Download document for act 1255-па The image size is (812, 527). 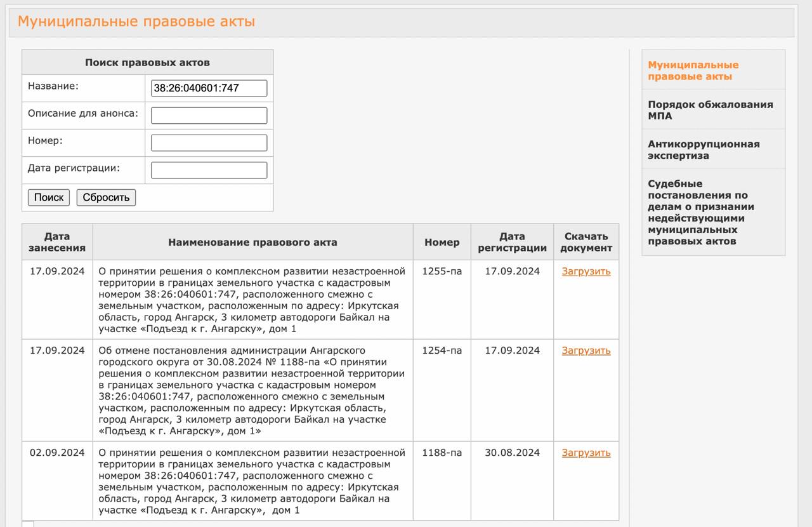[586, 271]
